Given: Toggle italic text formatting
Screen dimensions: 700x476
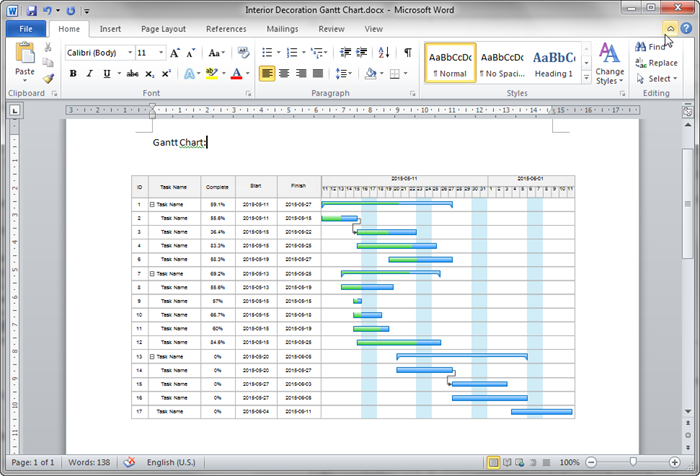Looking at the screenshot, I should tap(89, 74).
